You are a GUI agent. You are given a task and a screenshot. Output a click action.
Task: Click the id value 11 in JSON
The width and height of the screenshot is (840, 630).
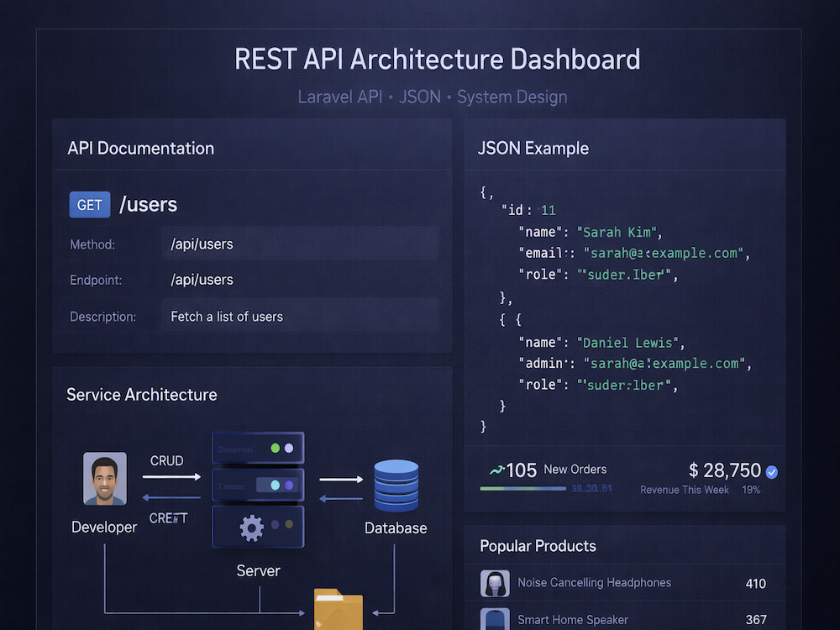coord(548,210)
